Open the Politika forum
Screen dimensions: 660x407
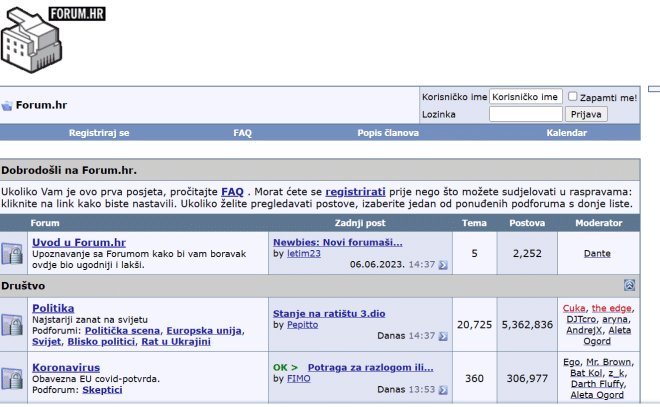click(x=53, y=308)
